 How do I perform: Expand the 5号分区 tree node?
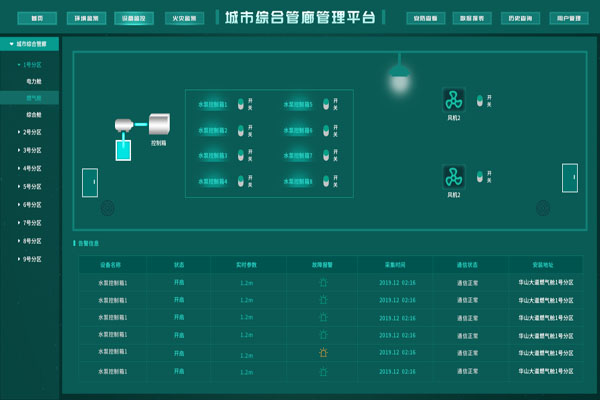[31, 186]
